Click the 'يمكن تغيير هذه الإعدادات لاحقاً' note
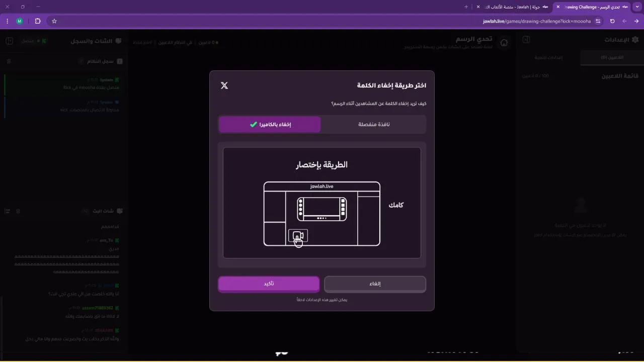 click(322, 300)
